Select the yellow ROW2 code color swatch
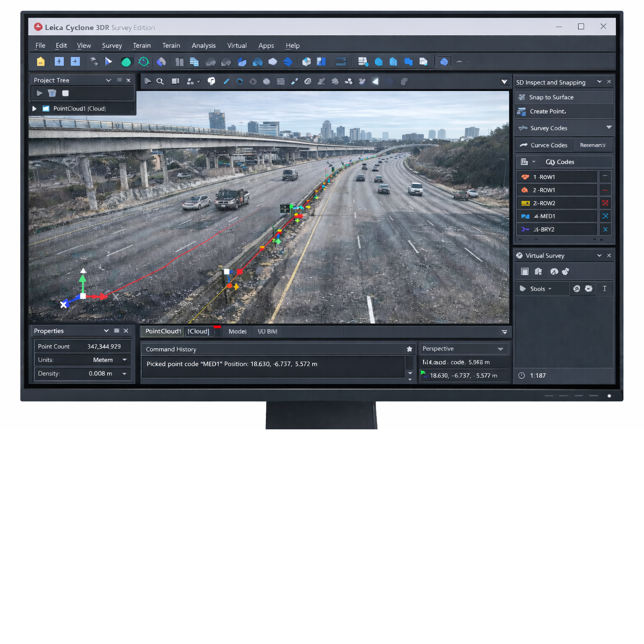The height and width of the screenshot is (644, 644). pyautogui.click(x=525, y=203)
